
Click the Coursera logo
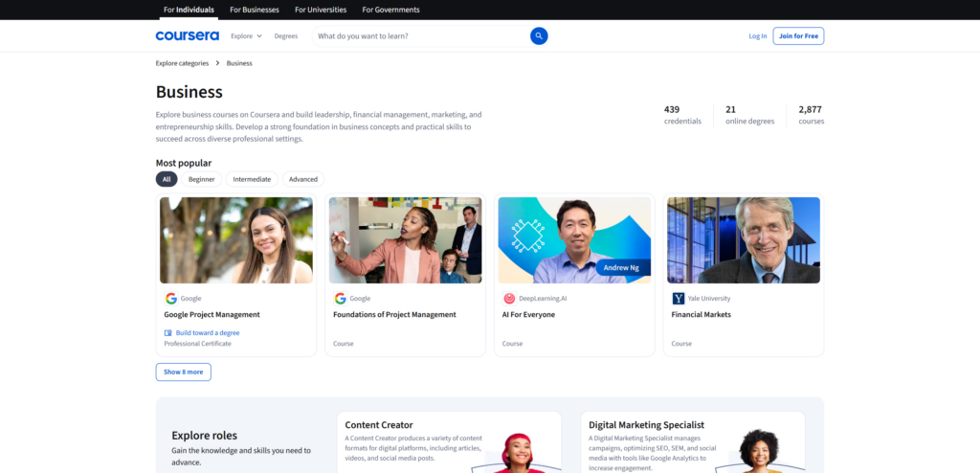click(x=187, y=35)
